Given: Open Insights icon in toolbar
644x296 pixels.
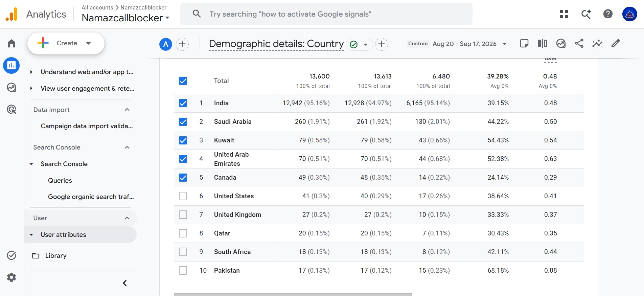Looking at the screenshot, I should [561, 43].
